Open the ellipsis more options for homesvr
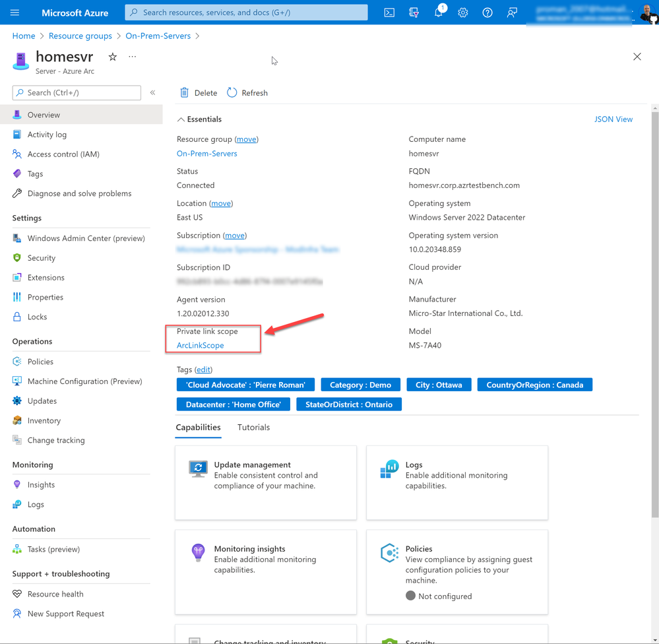Screen dimensions: 659x644 pyautogui.click(x=133, y=56)
